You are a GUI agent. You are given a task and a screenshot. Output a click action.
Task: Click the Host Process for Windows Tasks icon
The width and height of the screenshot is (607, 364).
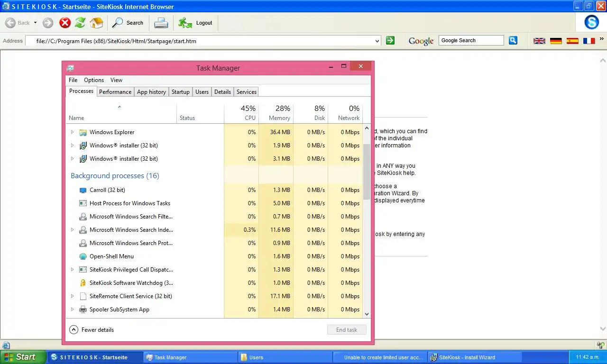[83, 203]
